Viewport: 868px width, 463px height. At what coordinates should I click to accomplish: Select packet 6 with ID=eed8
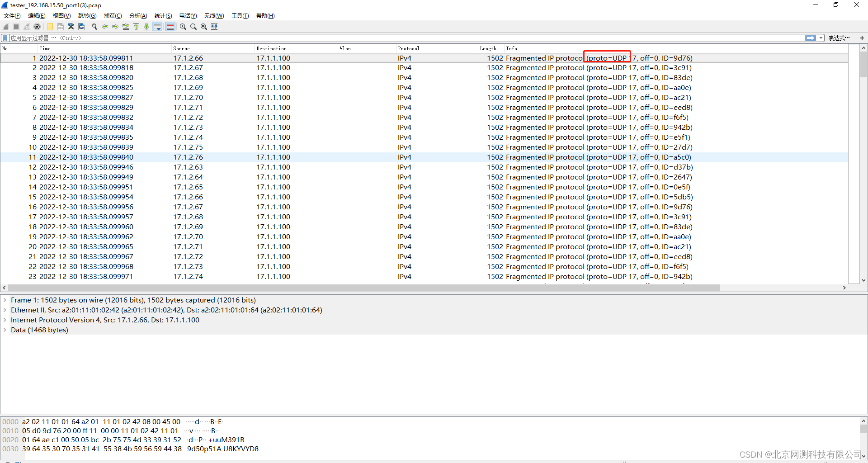pos(424,108)
